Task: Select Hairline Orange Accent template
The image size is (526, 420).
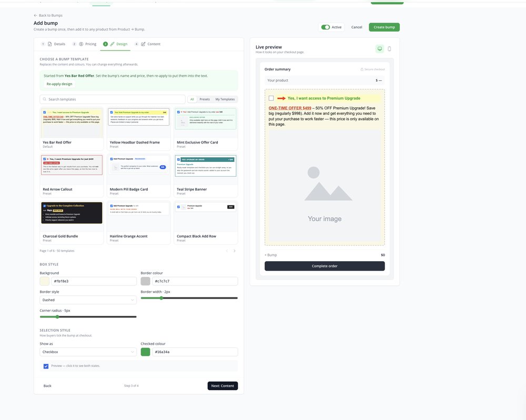Action: pyautogui.click(x=138, y=222)
